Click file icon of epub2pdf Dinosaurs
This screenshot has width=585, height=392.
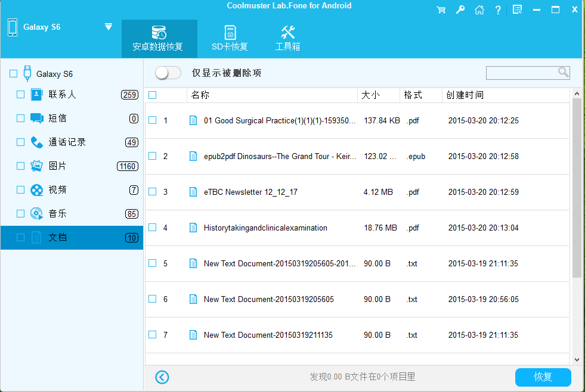click(193, 156)
